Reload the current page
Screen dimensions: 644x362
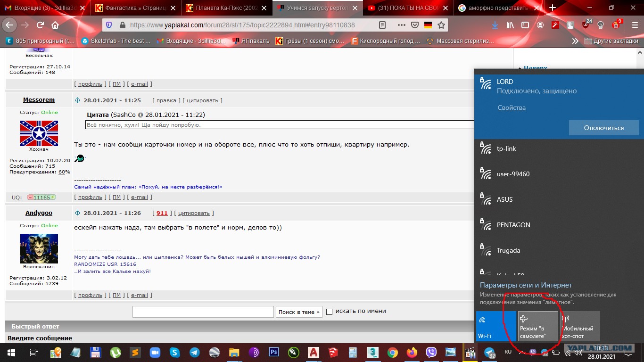41,25
